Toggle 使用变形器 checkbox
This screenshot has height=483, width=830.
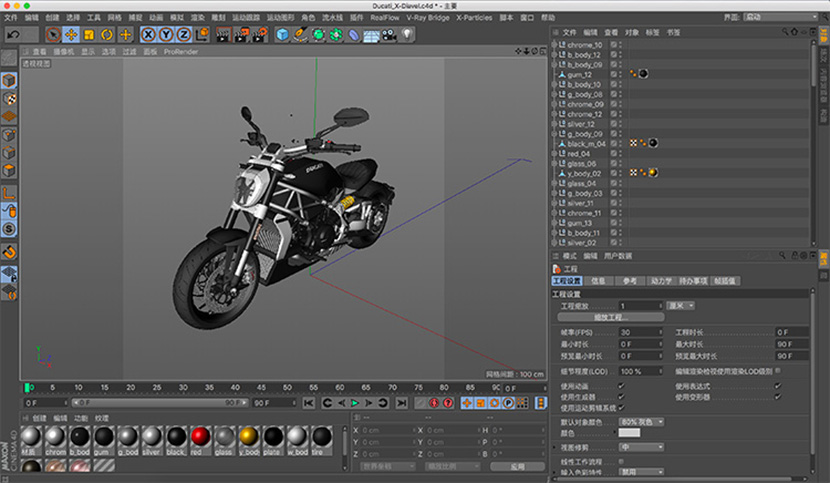pyautogui.click(x=778, y=397)
